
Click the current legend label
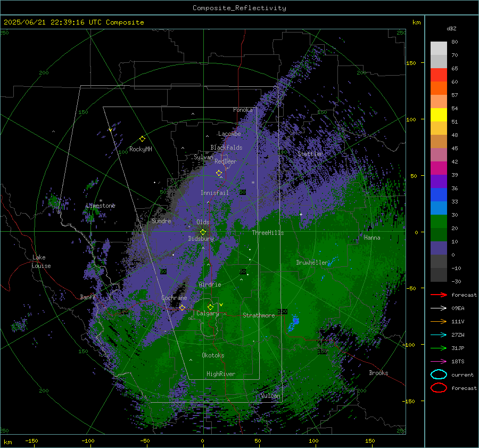click(x=463, y=374)
